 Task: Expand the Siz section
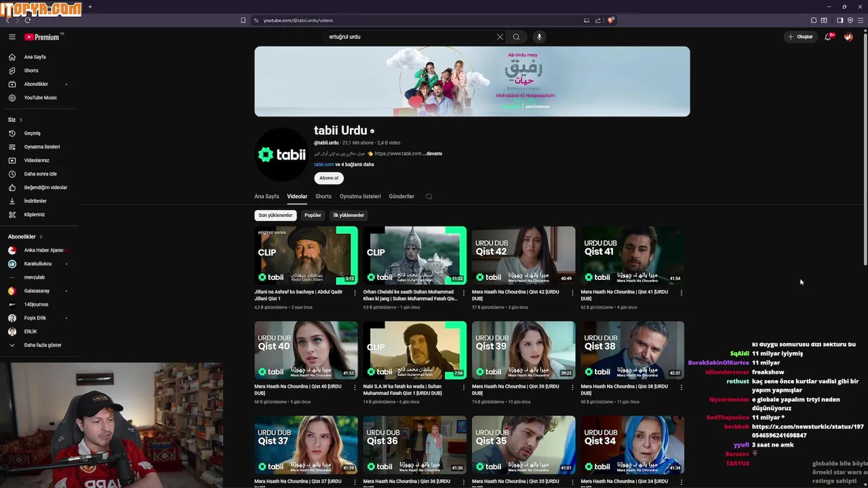(x=16, y=120)
